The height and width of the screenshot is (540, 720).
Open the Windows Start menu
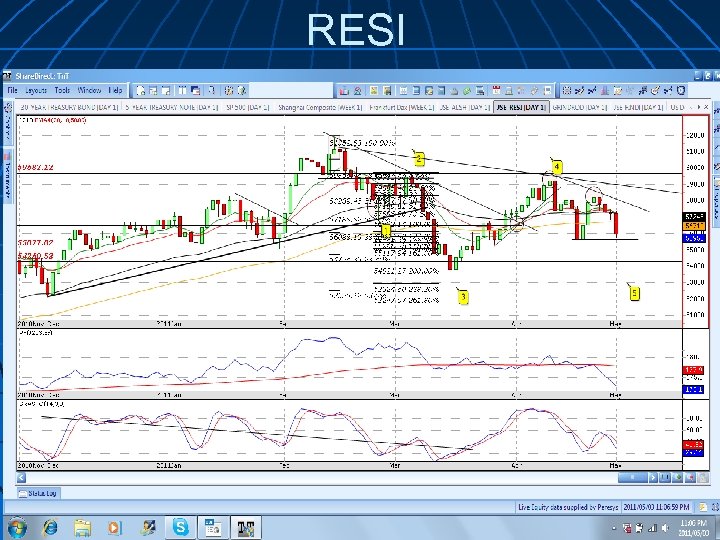tap(17, 528)
